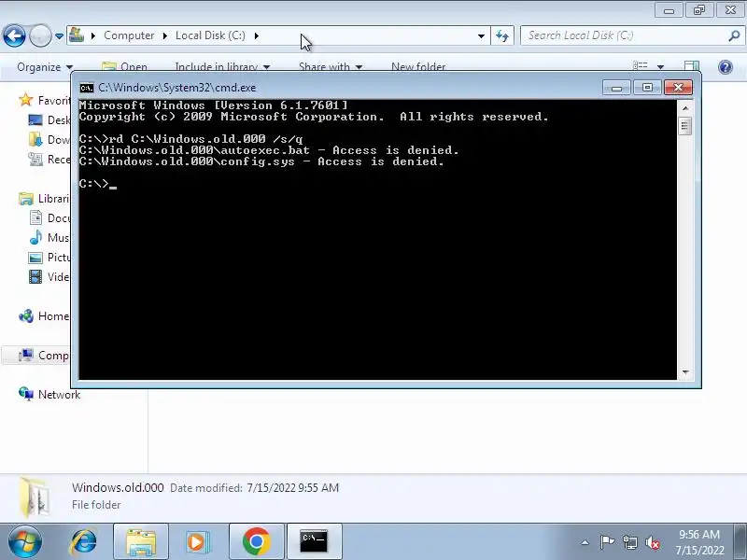The height and width of the screenshot is (560, 747).
Task: Switch to cmd.exe taskbar button
Action: [314, 542]
